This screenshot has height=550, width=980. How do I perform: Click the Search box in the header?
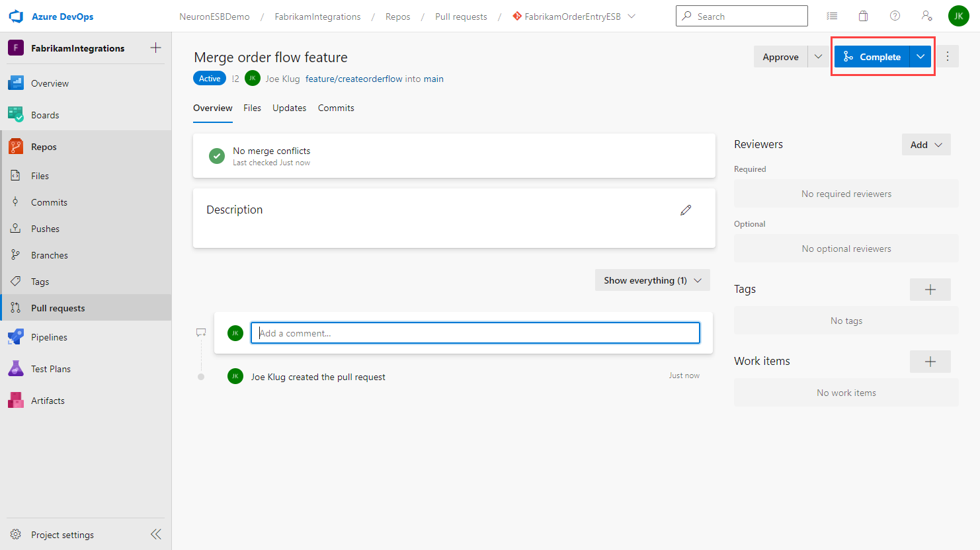pyautogui.click(x=742, y=16)
